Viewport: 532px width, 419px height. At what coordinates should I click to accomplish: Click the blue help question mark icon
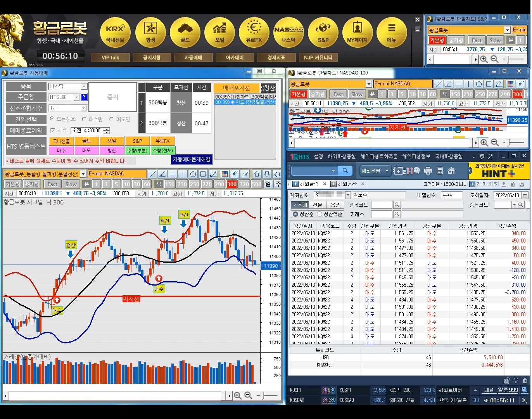84,97
